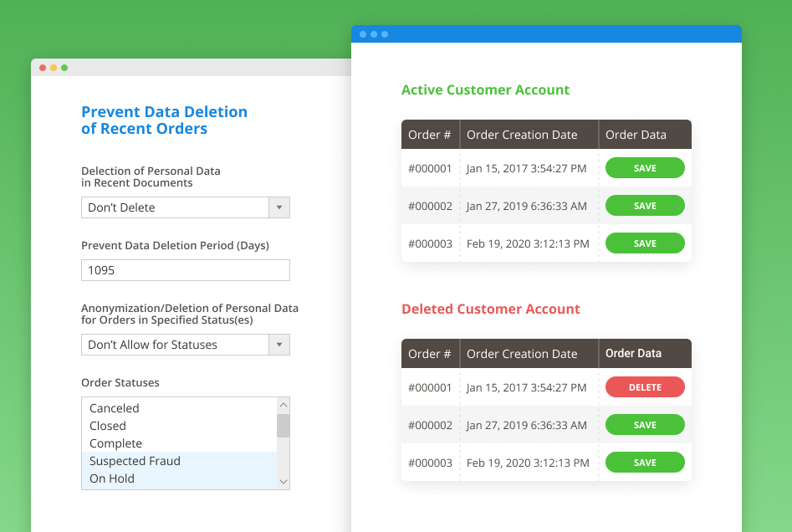Click SAVE for deleted account order #000002
The height and width of the screenshot is (532, 792).
point(645,425)
